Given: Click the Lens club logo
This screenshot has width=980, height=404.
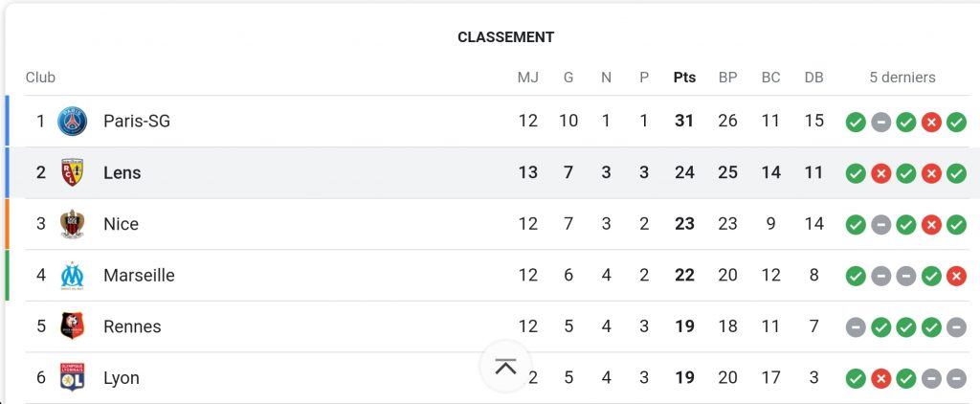Looking at the screenshot, I should tap(73, 173).
